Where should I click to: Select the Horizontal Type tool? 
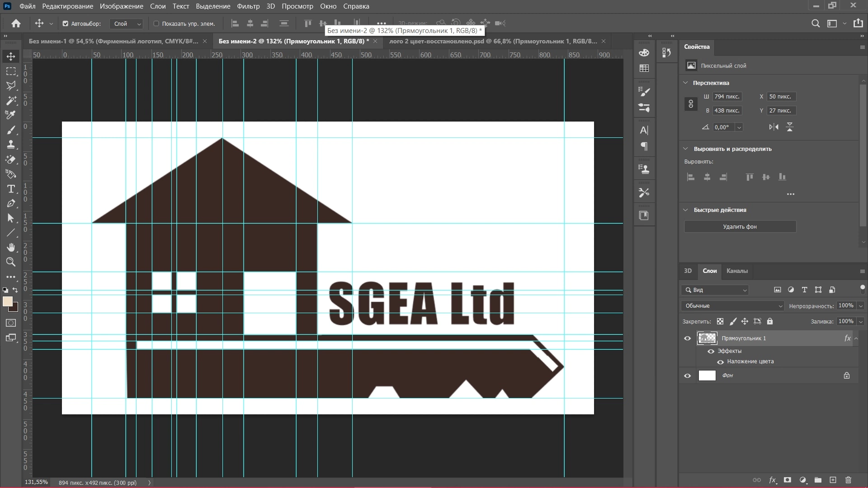[11, 189]
